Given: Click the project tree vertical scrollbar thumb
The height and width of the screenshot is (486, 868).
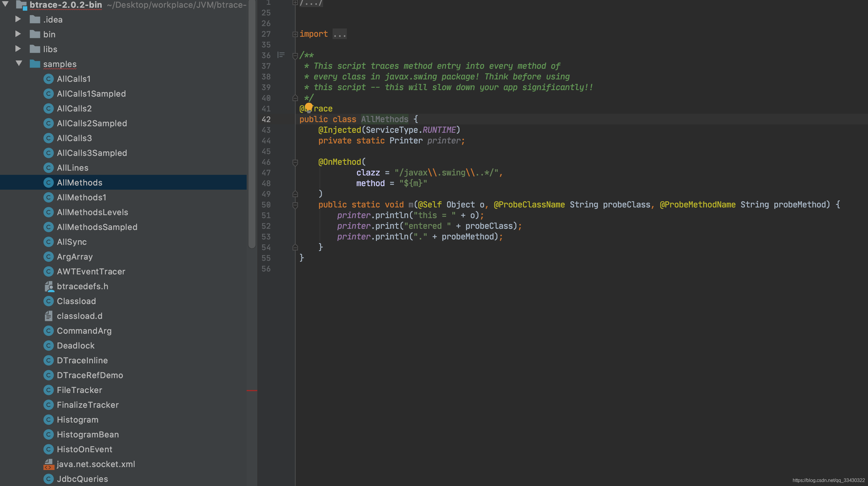Looking at the screenshot, I should tap(252, 124).
